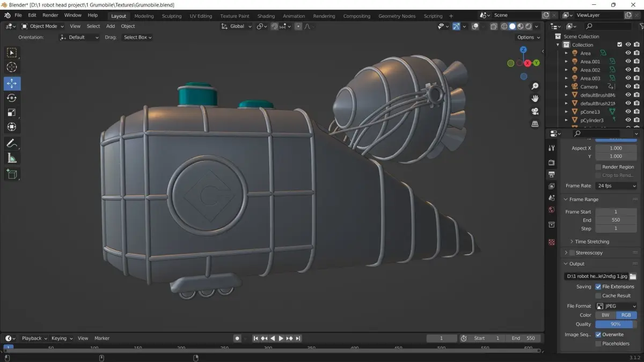Open the Object Mode dropdown
The width and height of the screenshot is (644, 362).
coord(43,26)
